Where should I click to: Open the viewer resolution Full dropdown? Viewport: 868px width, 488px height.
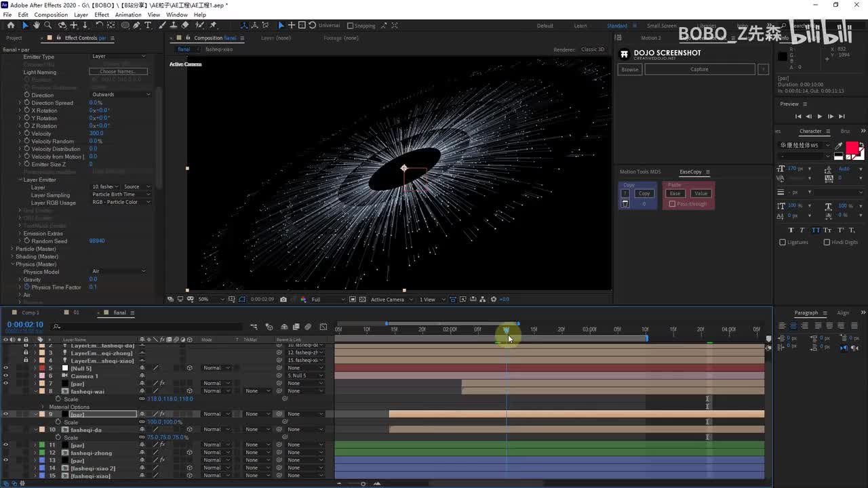(327, 300)
